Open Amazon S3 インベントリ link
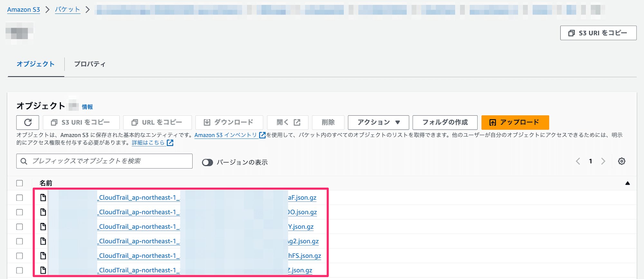Screen dimensions: 644x279 [x=226, y=135]
